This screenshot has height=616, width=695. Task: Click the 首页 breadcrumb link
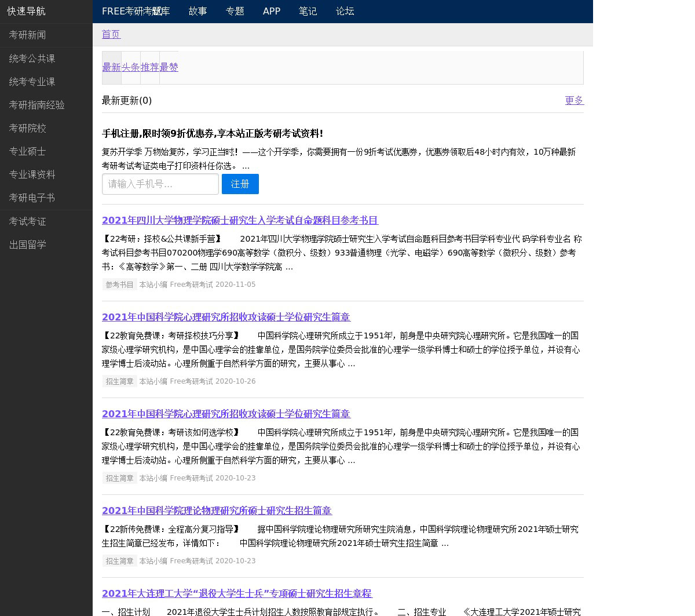[x=111, y=34]
